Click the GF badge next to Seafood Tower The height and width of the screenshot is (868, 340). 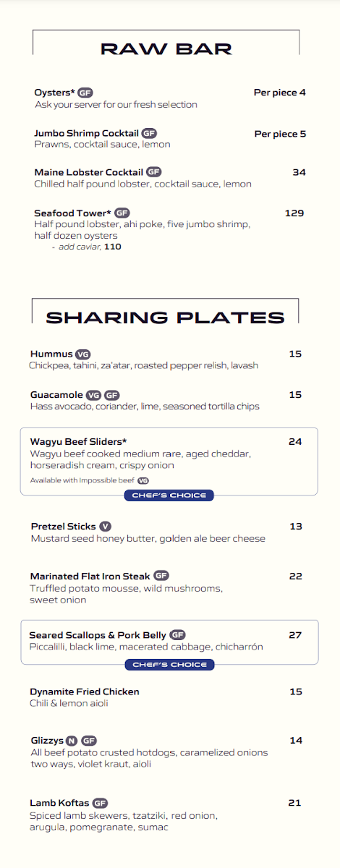click(122, 213)
